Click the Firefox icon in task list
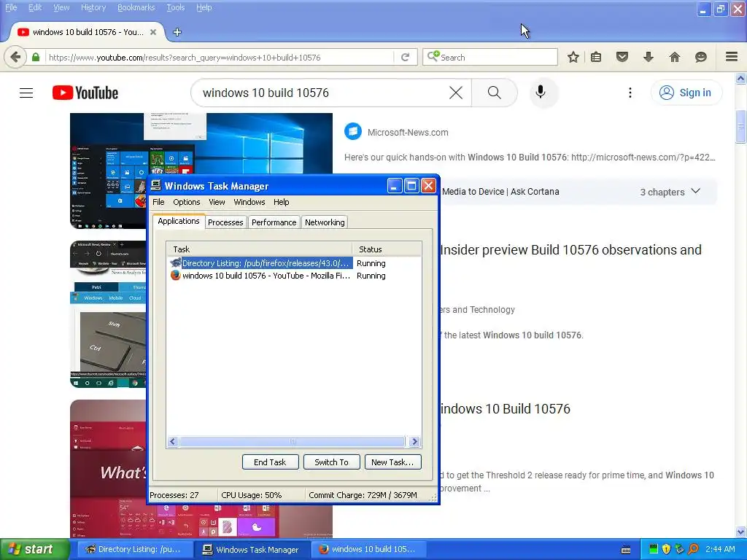This screenshot has width=747, height=560. click(175, 275)
